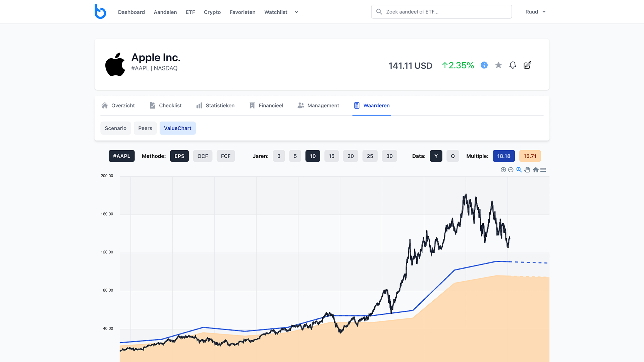
Task: Switch to Financieel tab
Action: click(x=266, y=106)
